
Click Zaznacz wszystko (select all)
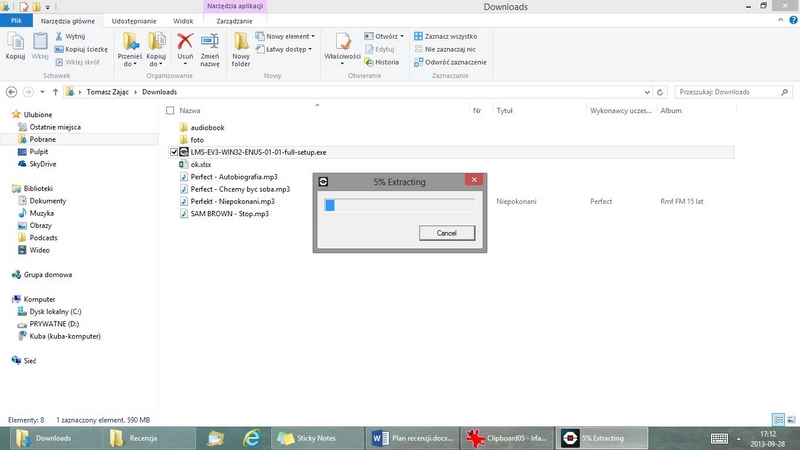[x=445, y=36]
